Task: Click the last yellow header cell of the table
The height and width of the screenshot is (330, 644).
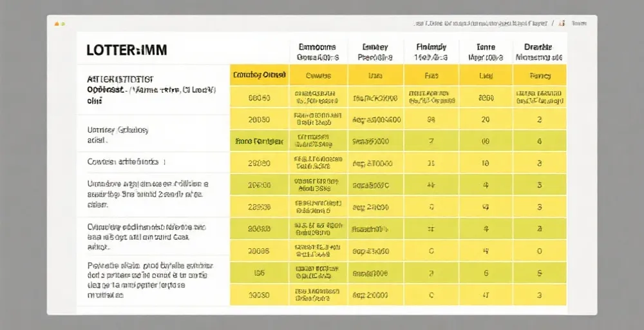Action: coord(540,75)
